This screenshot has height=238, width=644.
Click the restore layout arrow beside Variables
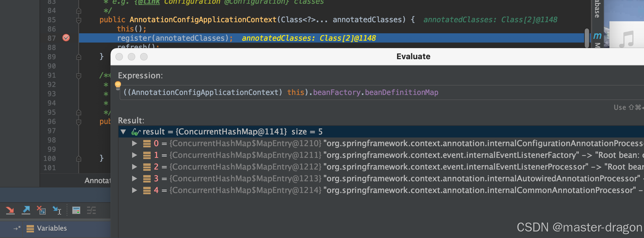17,228
